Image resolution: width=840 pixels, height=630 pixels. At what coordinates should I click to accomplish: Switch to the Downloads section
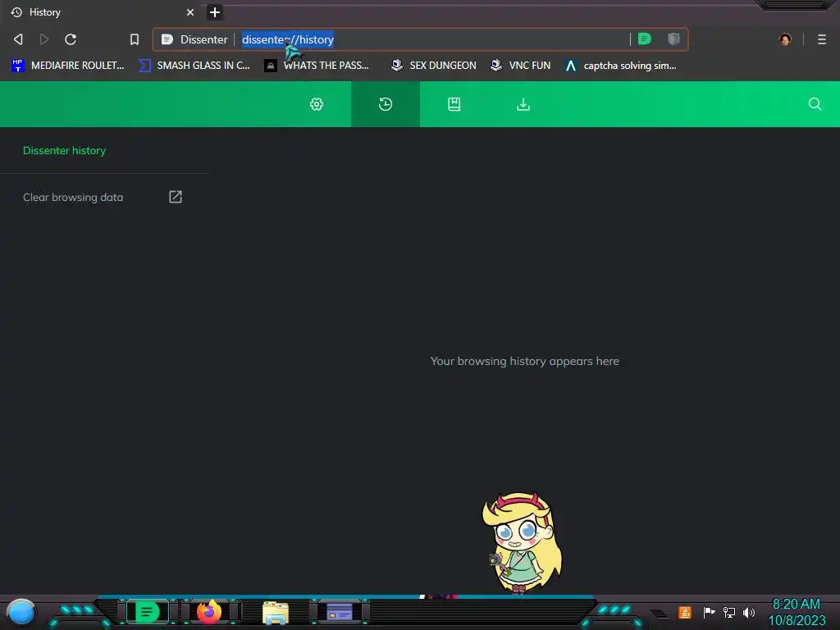tap(523, 104)
